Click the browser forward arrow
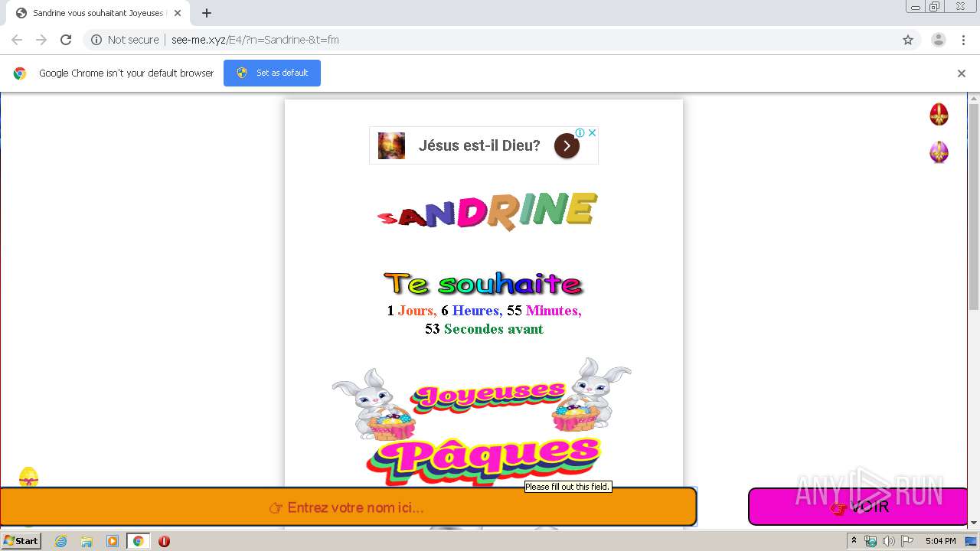 click(41, 40)
